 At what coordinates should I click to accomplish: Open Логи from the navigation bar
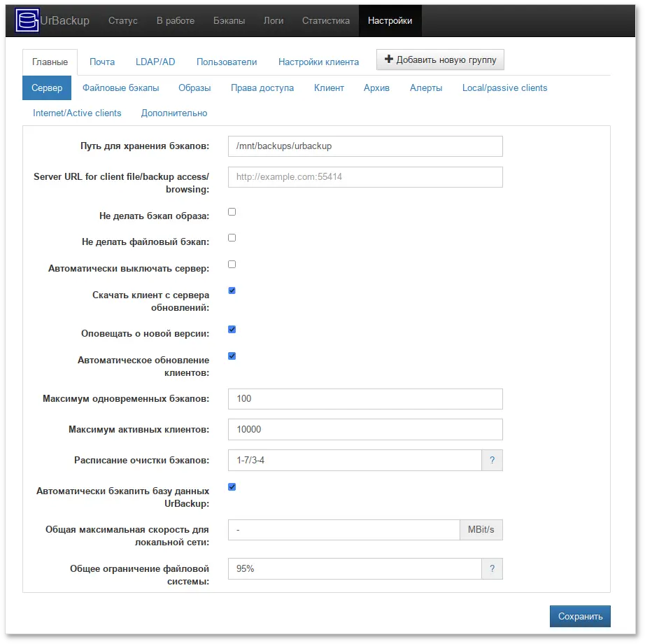tap(274, 20)
